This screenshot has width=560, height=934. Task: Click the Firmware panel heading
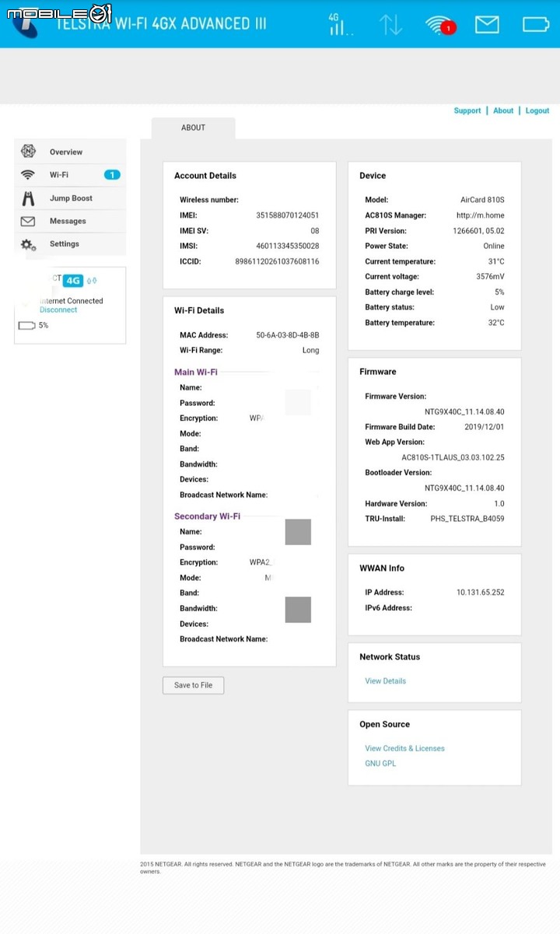[x=378, y=372]
